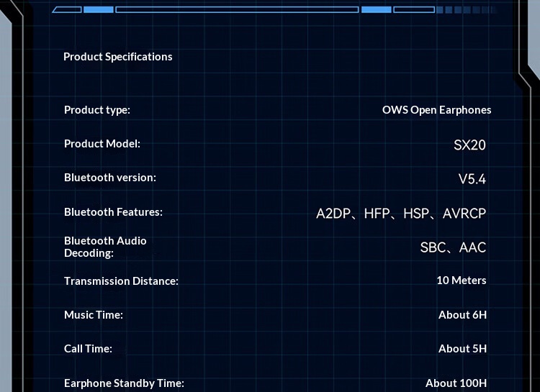Click the 'SX20' model value
The image size is (540, 392).
tap(469, 145)
